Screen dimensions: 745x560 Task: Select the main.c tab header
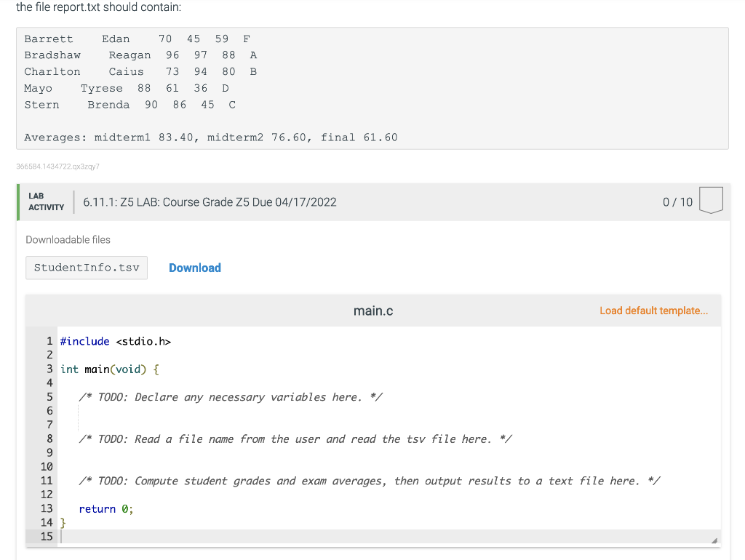pos(372,311)
